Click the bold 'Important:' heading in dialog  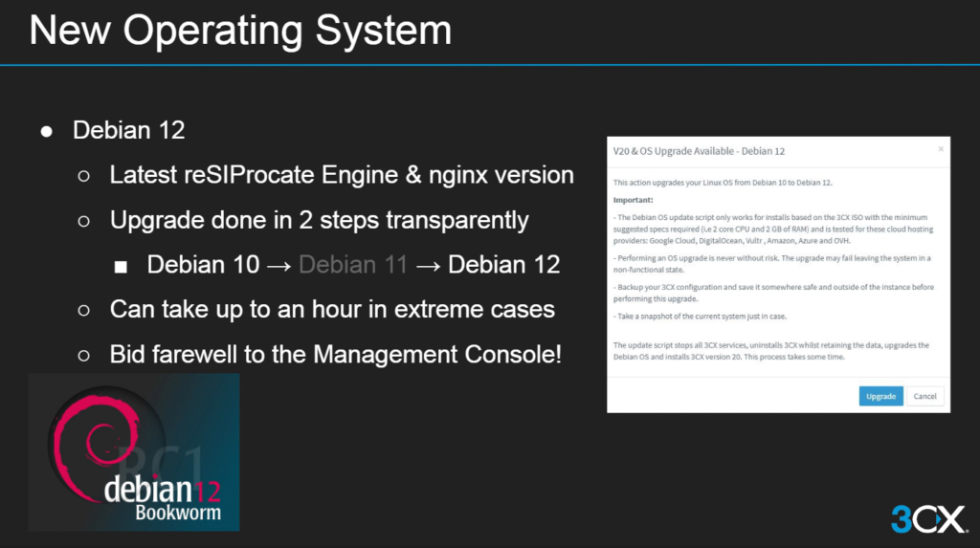(x=633, y=200)
